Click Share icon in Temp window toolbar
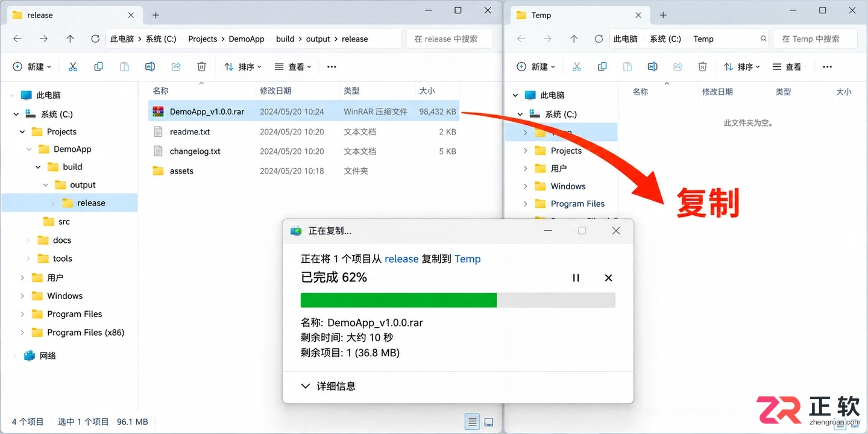Image resolution: width=868 pixels, height=434 pixels. pos(678,67)
